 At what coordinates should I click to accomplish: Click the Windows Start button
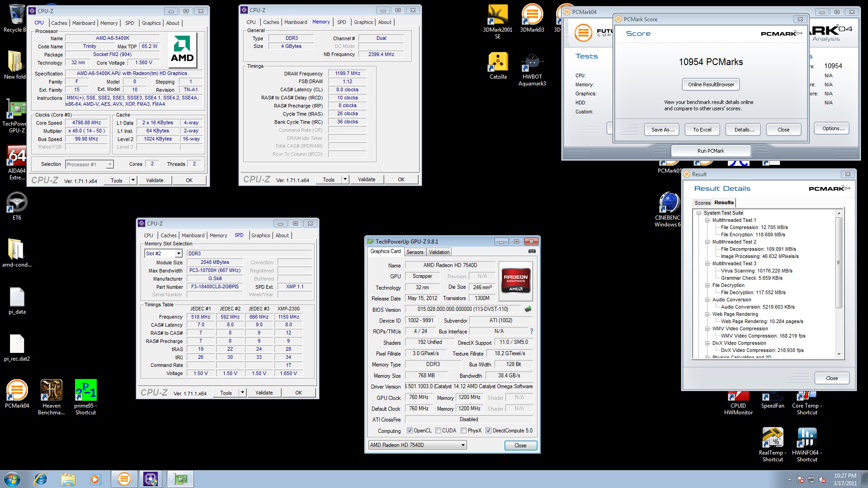pos(12,479)
